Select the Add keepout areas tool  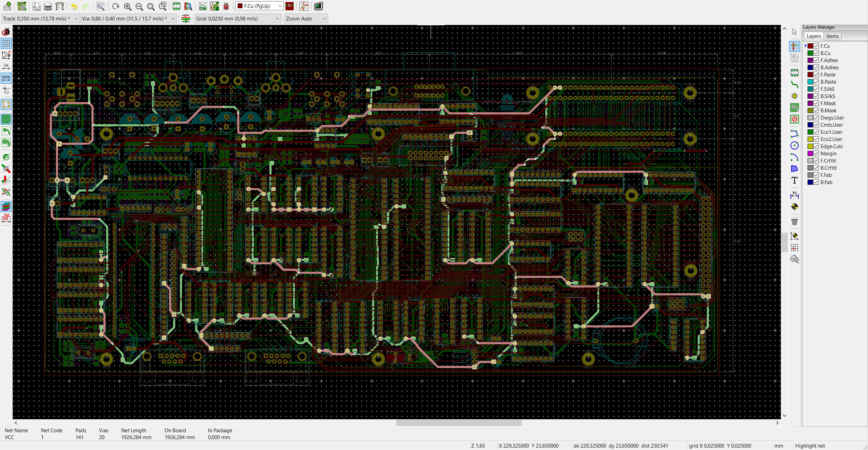[795, 119]
